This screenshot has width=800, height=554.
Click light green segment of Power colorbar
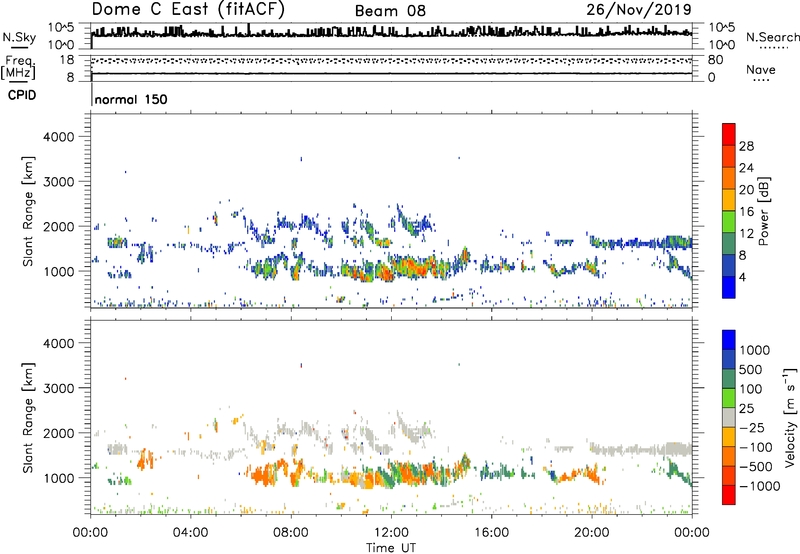tap(729, 222)
